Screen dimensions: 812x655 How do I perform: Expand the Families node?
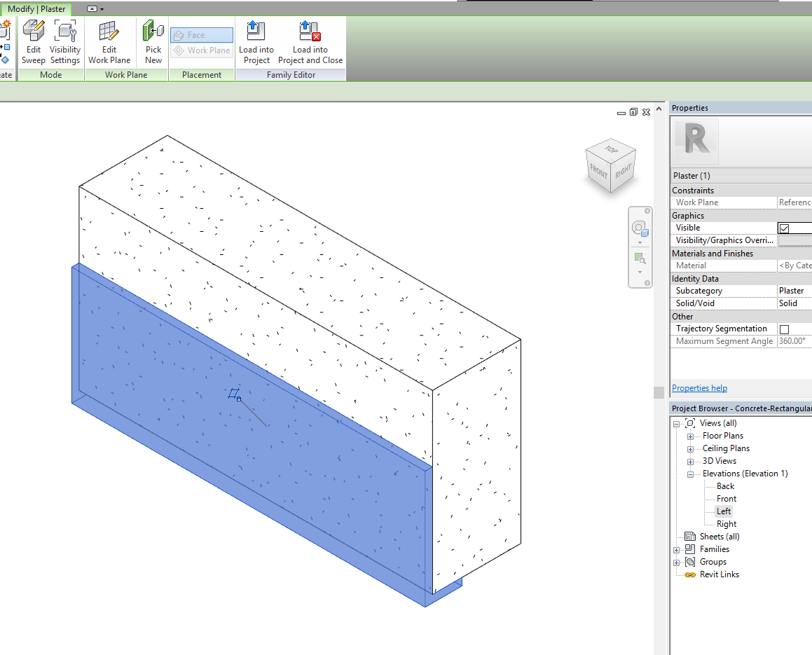point(675,549)
